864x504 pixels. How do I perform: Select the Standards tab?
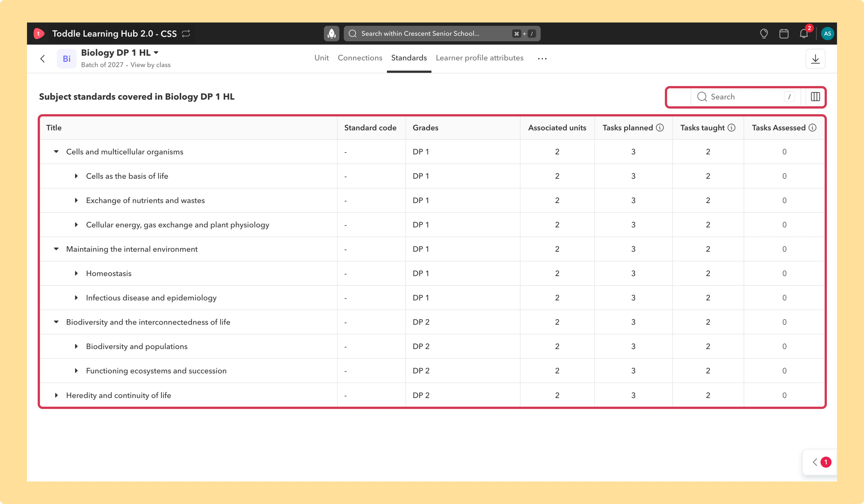(x=409, y=58)
